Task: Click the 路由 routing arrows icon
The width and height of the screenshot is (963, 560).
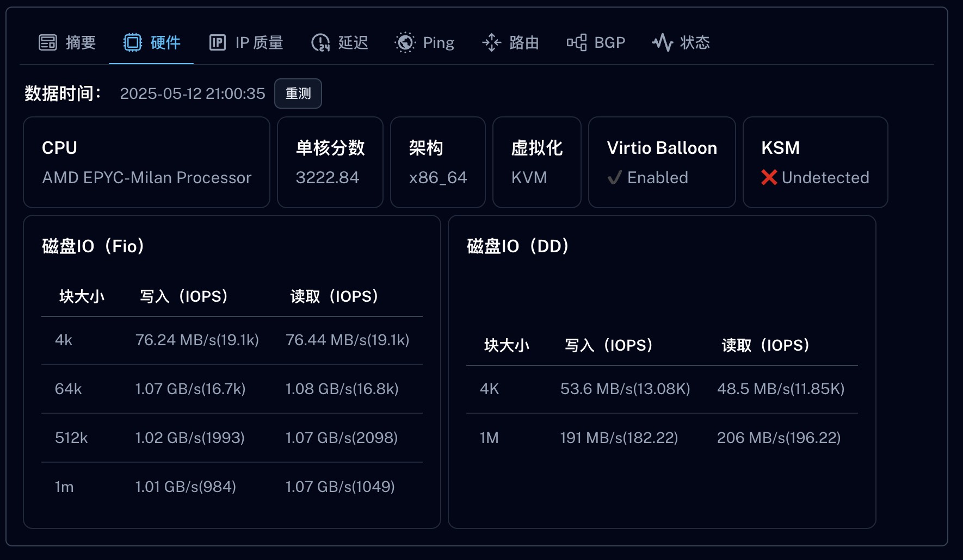Action: pyautogui.click(x=492, y=42)
